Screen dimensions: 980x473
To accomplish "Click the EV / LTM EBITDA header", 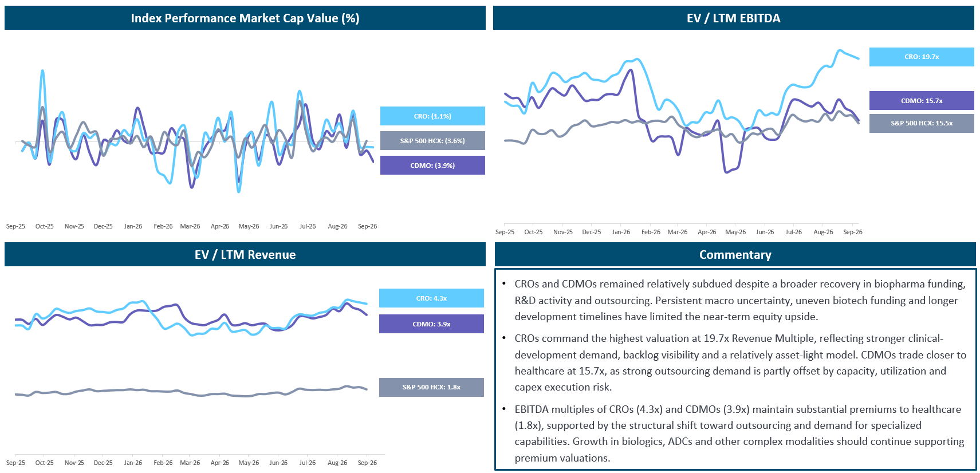I will 734,18.
